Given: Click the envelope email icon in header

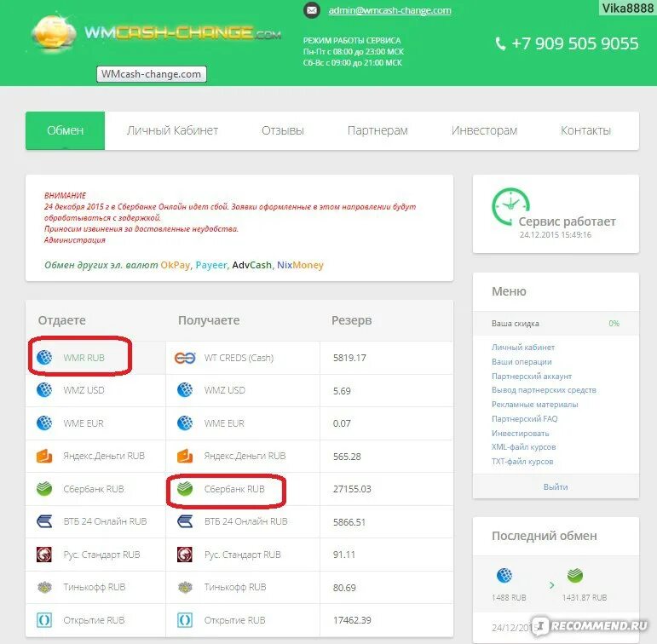Looking at the screenshot, I should click(312, 10).
